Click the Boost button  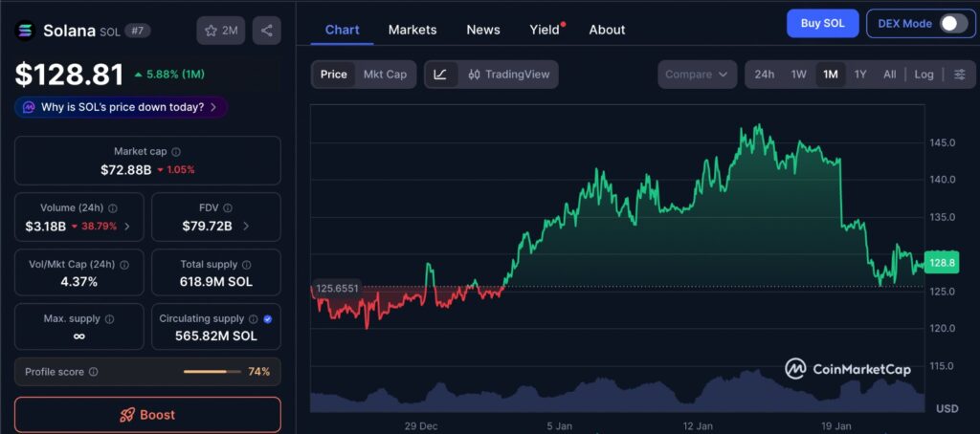click(x=147, y=415)
